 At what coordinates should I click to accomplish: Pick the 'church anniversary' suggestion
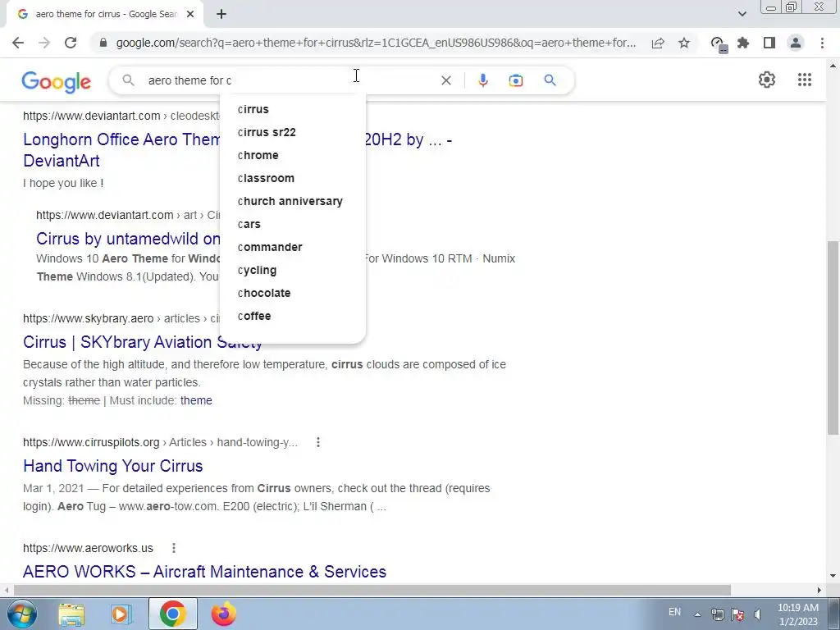pos(293,202)
